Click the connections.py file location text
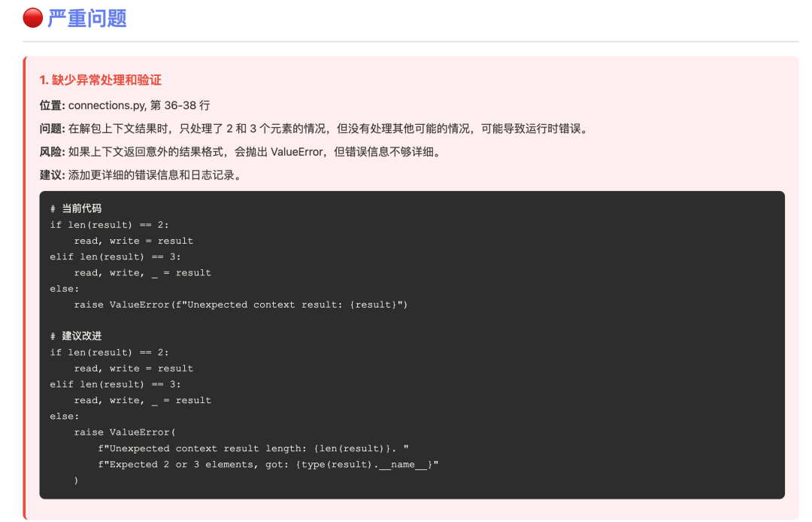Viewport: 812px width, 522px height. click(139, 105)
